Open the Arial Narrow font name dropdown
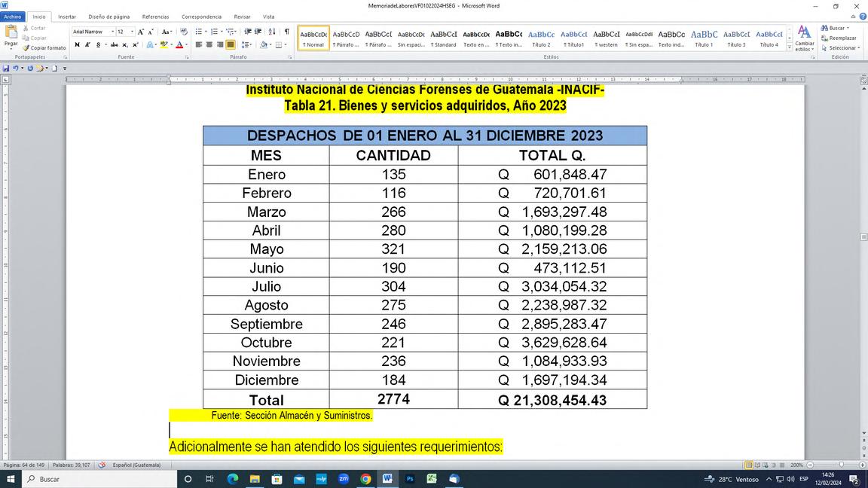 click(112, 32)
